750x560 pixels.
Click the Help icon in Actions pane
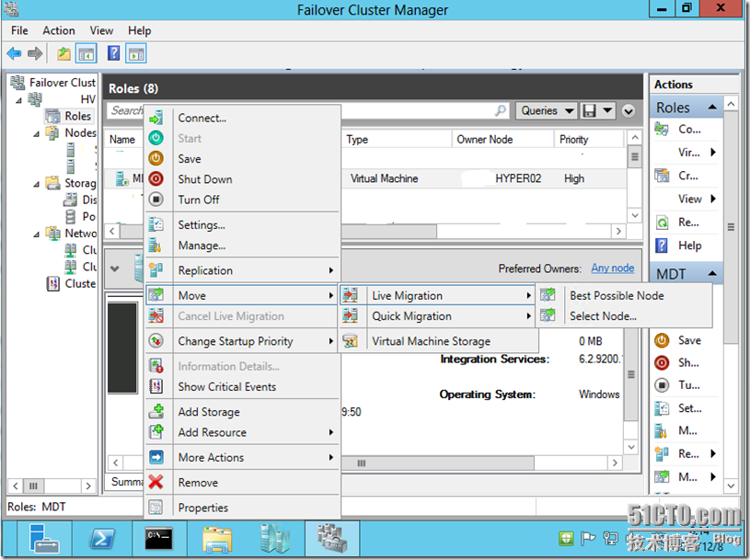point(662,246)
